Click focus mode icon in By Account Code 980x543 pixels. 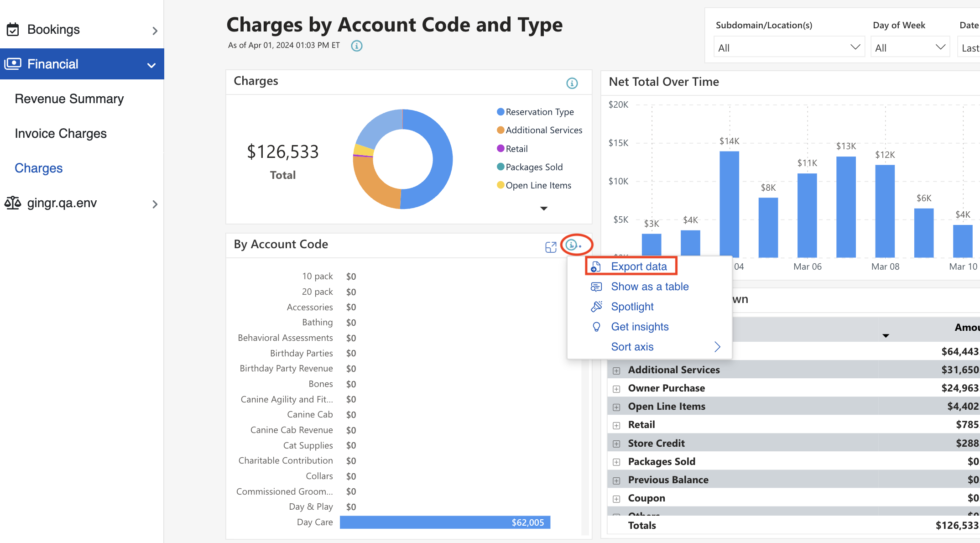551,247
